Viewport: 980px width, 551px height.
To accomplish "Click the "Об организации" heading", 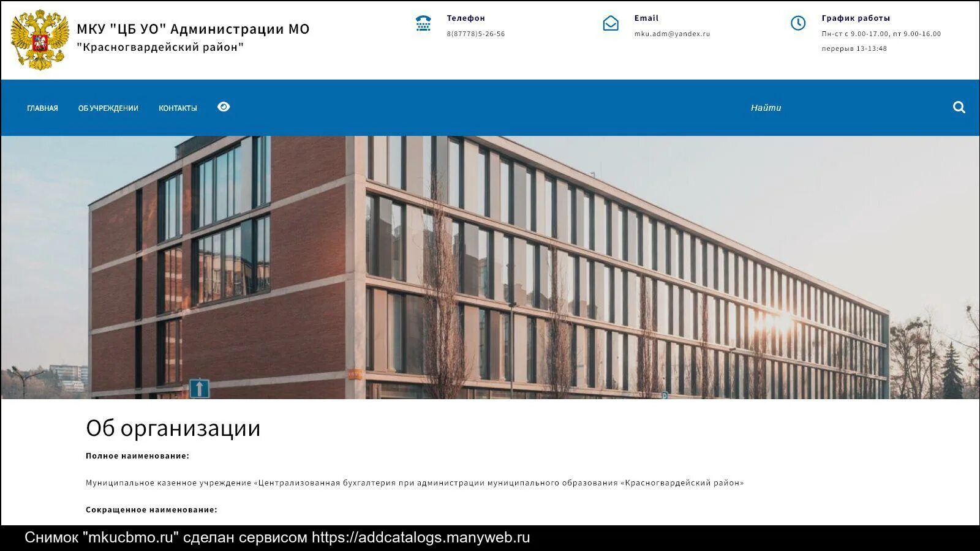I will (173, 428).
